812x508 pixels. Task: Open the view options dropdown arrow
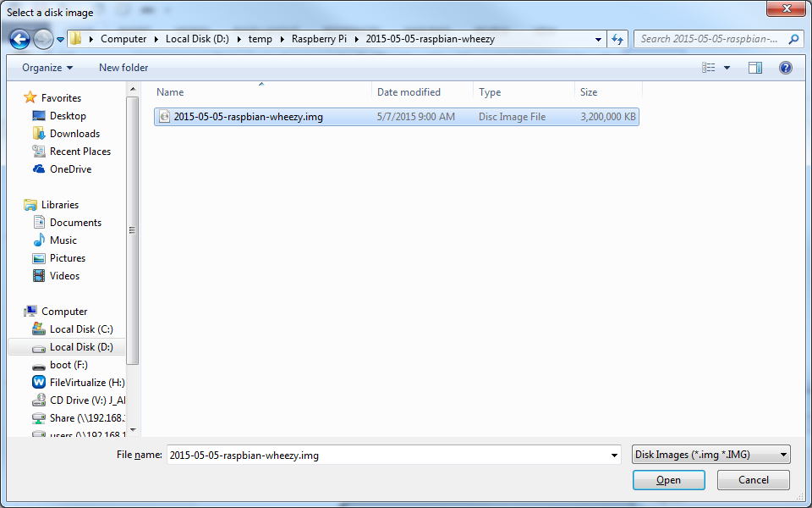point(727,68)
